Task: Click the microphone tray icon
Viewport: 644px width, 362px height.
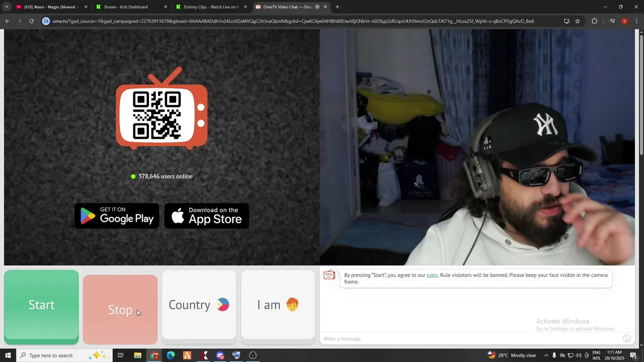Action: [x=554, y=355]
